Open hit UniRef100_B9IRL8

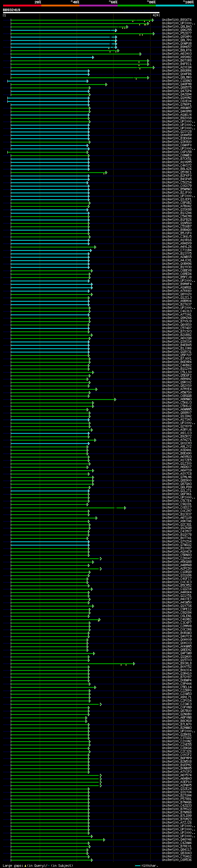(x=177, y=664)
